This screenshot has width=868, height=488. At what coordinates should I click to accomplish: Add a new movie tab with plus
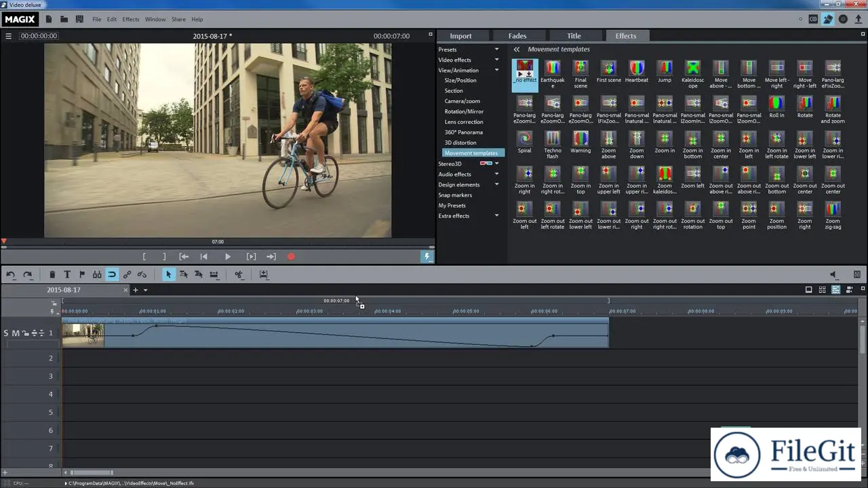[136, 290]
